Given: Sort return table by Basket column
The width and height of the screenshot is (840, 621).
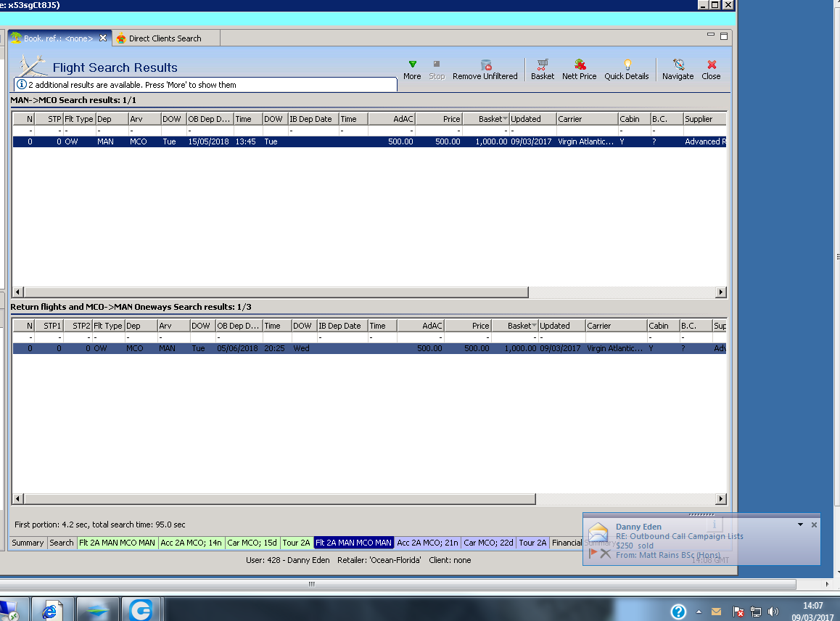Looking at the screenshot, I should click(x=515, y=326).
